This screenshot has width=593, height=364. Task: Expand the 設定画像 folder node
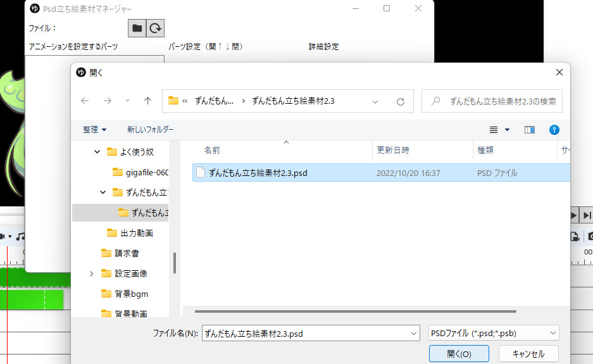pyautogui.click(x=92, y=273)
